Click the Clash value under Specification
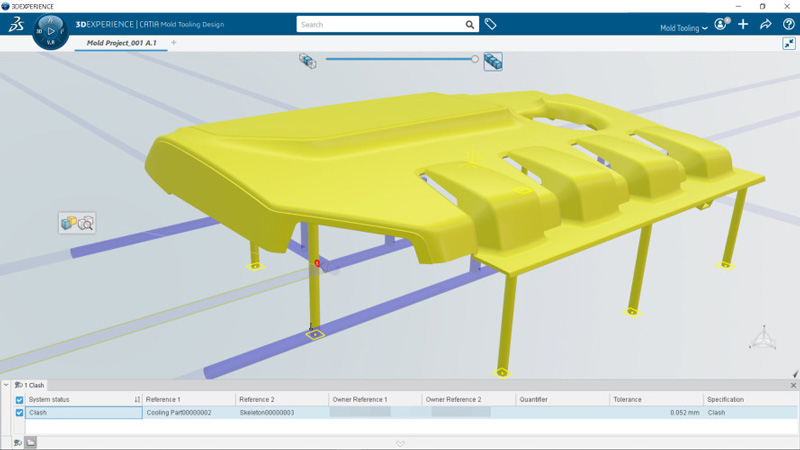 716,412
